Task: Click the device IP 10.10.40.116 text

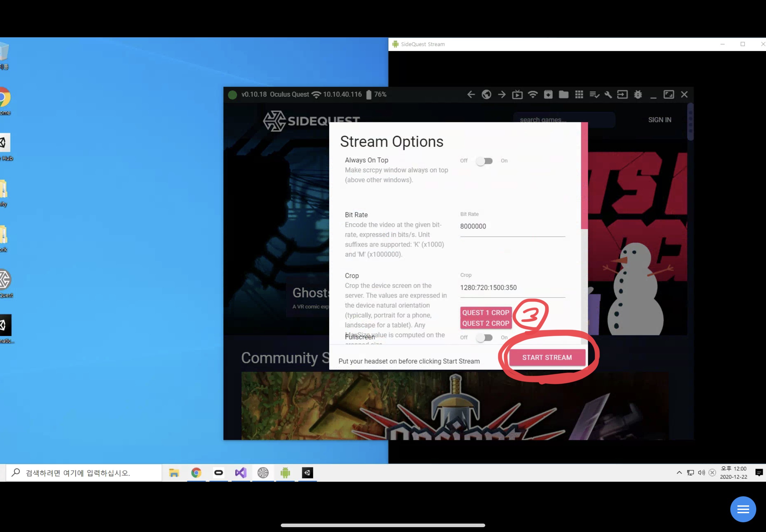Action: (342, 94)
